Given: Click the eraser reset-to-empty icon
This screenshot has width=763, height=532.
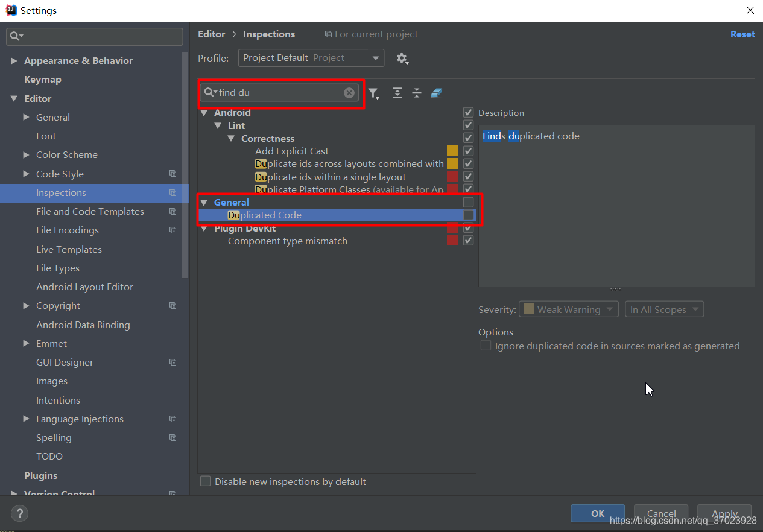Looking at the screenshot, I should click(437, 93).
